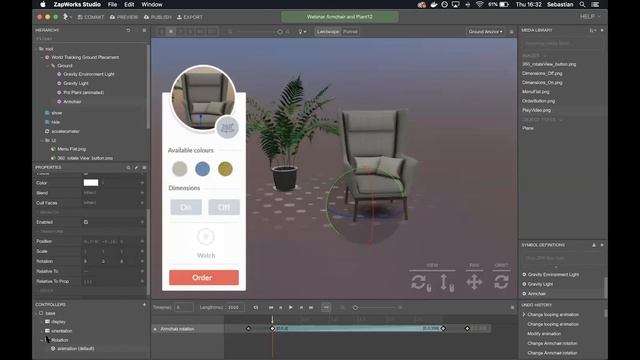This screenshot has width=640, height=360.
Task: Click the timeline zoom slider handle
Action: 355,307
